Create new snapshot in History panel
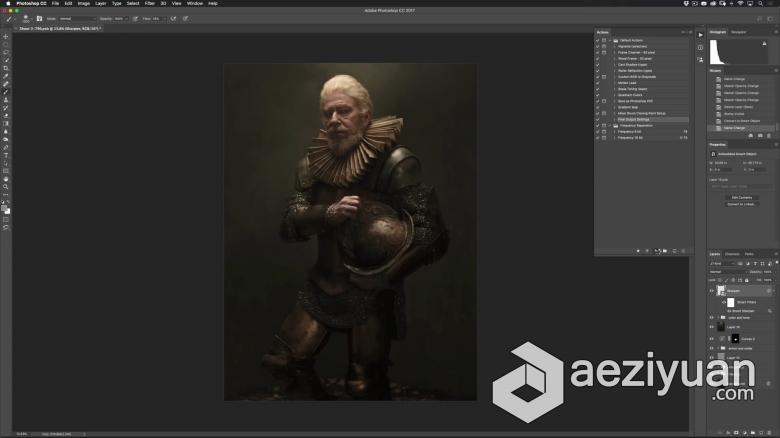Image resolution: width=780 pixels, height=438 pixels. click(x=760, y=135)
